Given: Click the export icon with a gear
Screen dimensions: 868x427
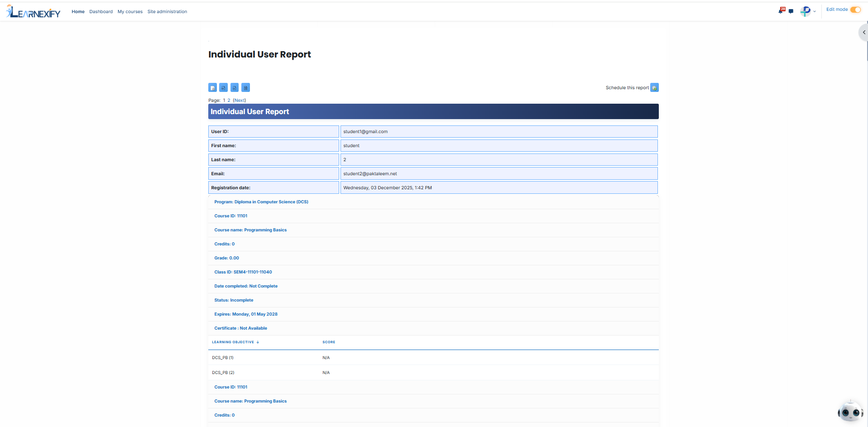Looking at the screenshot, I should pyautogui.click(x=212, y=87).
